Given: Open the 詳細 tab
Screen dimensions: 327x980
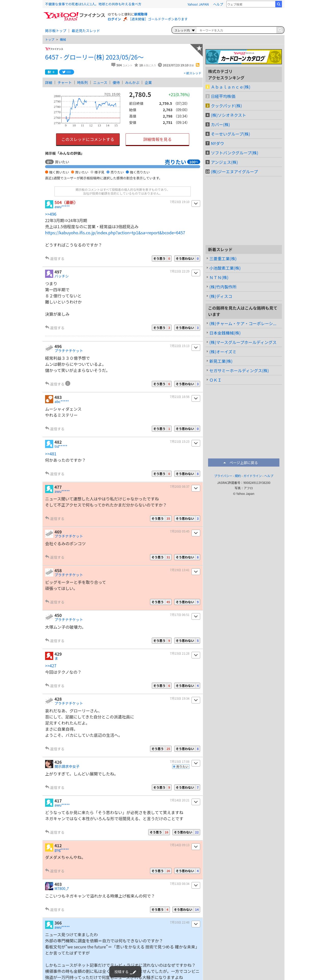Looking at the screenshot, I should tap(49, 82).
